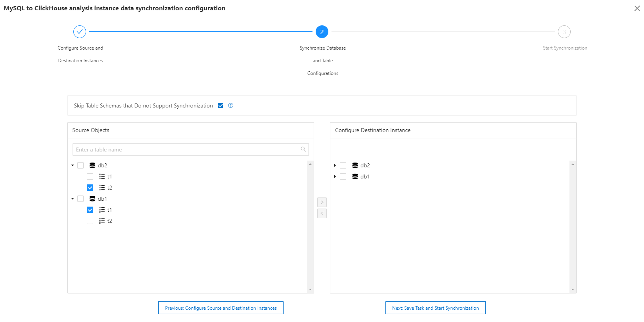This screenshot has height=322, width=644.
Task: Click Previous: Configure Source and Destination Instances
Action: (x=221, y=308)
